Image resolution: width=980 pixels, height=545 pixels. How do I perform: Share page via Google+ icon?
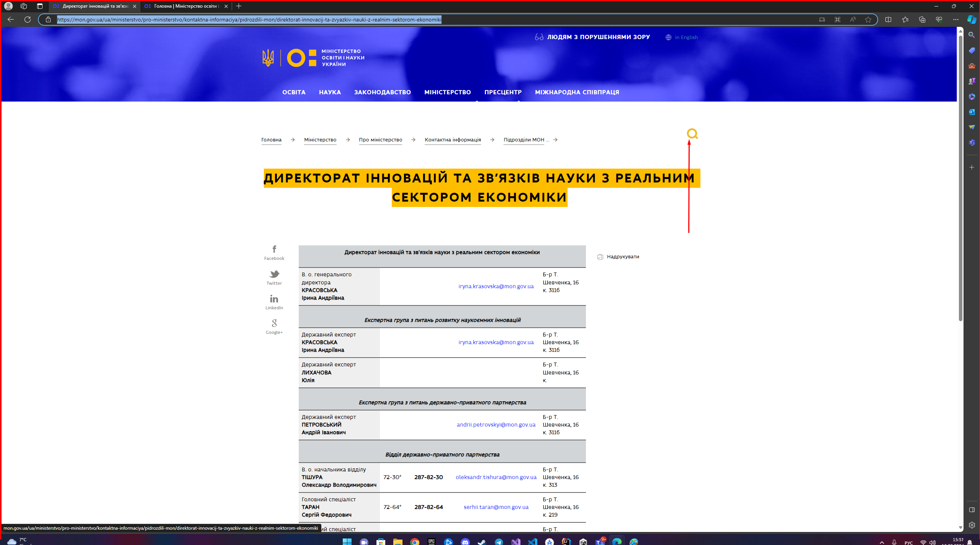[x=274, y=323]
